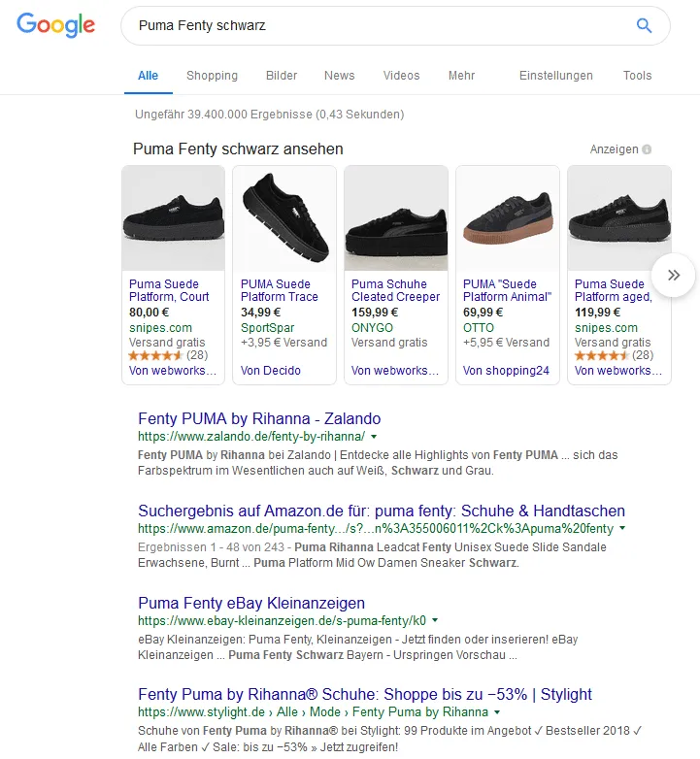This screenshot has width=700, height=759.
Task: Open Puma Suede Platform aged shoe image
Action: 619,218
